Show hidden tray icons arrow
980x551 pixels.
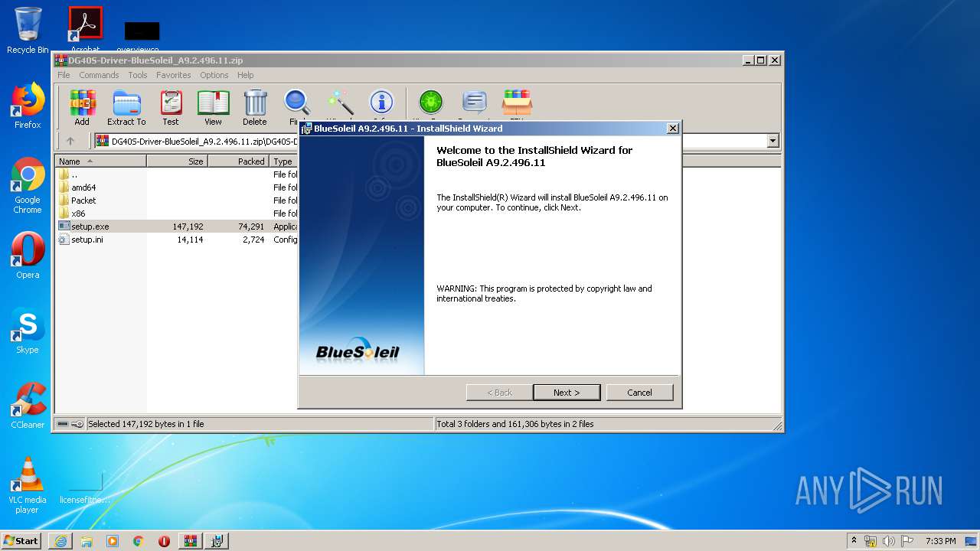tap(854, 541)
